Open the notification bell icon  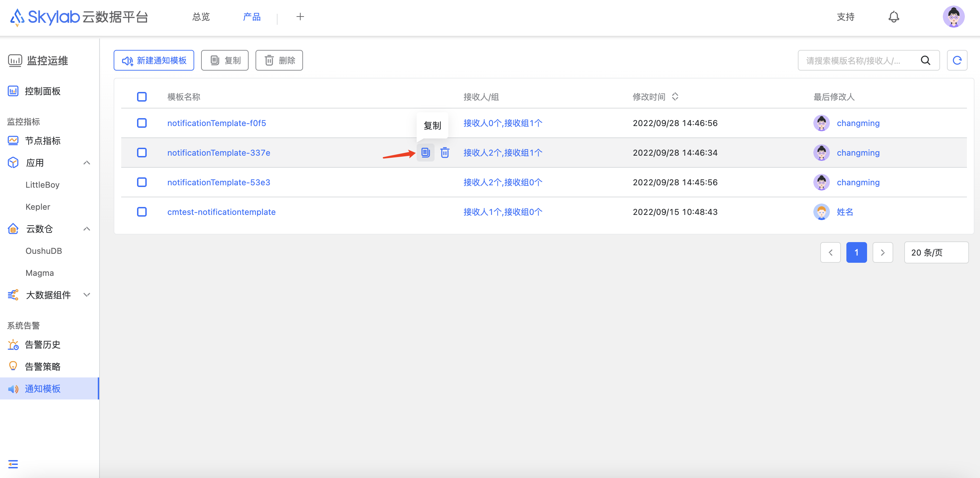tap(894, 17)
